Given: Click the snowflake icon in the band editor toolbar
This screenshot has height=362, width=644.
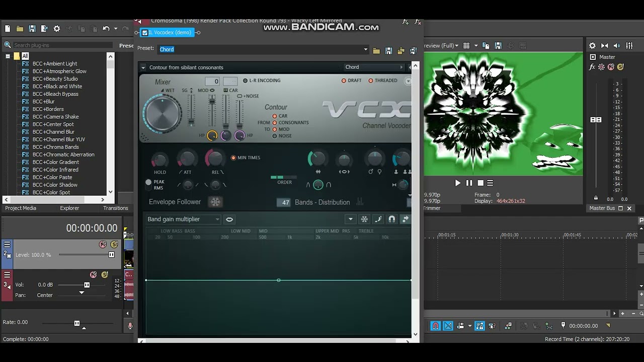Looking at the screenshot, I should [364, 219].
